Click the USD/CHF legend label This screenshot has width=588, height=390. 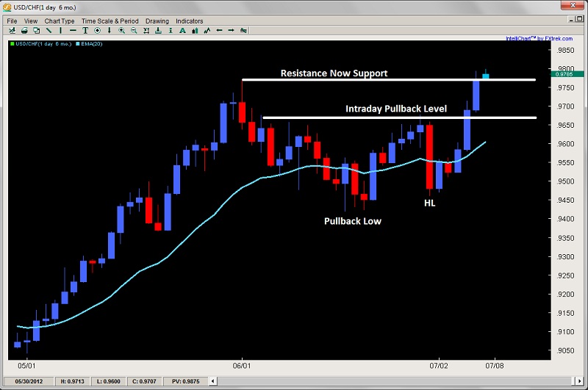(x=43, y=44)
